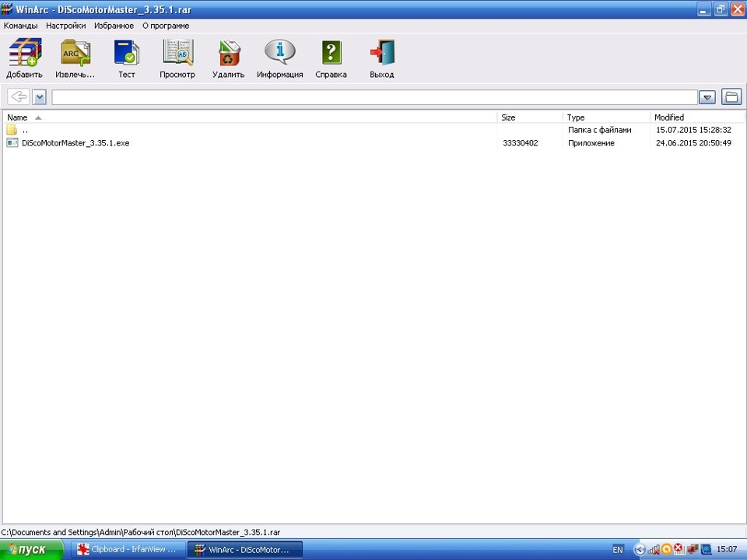Sort by the Modified column header
This screenshot has height=560, width=747.
coord(697,117)
